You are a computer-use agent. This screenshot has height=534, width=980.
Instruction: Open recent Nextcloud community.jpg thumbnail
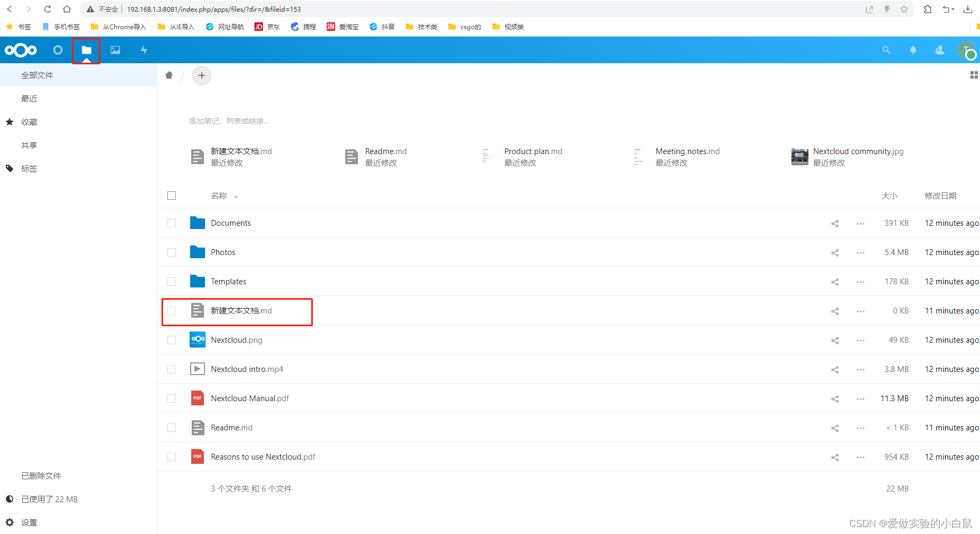click(799, 157)
